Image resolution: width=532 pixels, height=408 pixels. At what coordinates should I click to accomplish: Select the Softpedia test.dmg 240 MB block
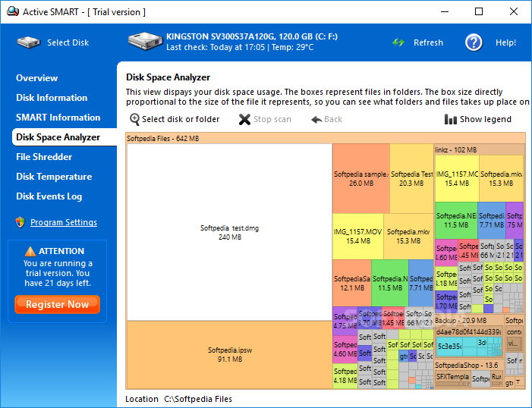[229, 232]
